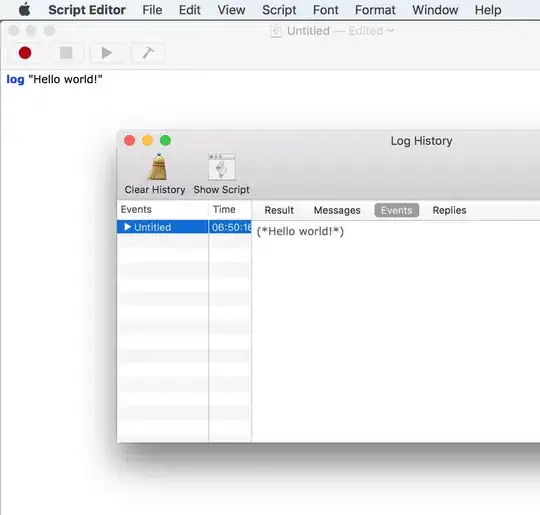
Task: Open the Script menu
Action: (279, 10)
